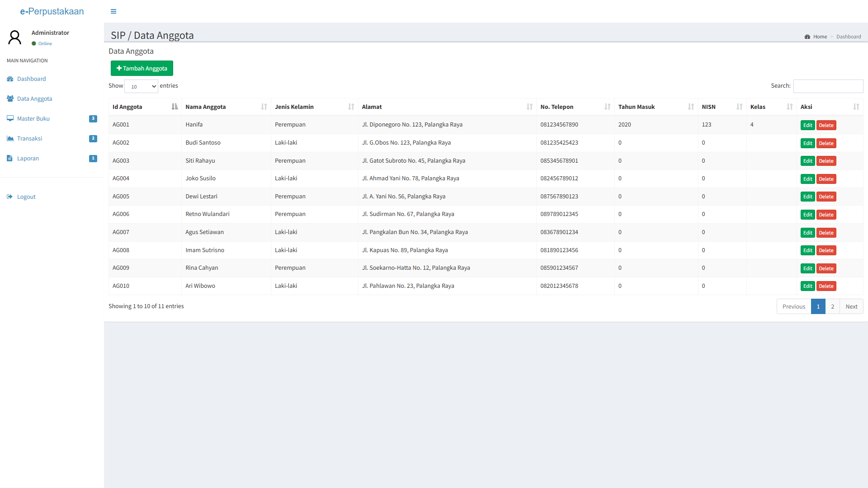Screen dimensions: 868x488
Task: Click the Search input field
Action: (828, 86)
